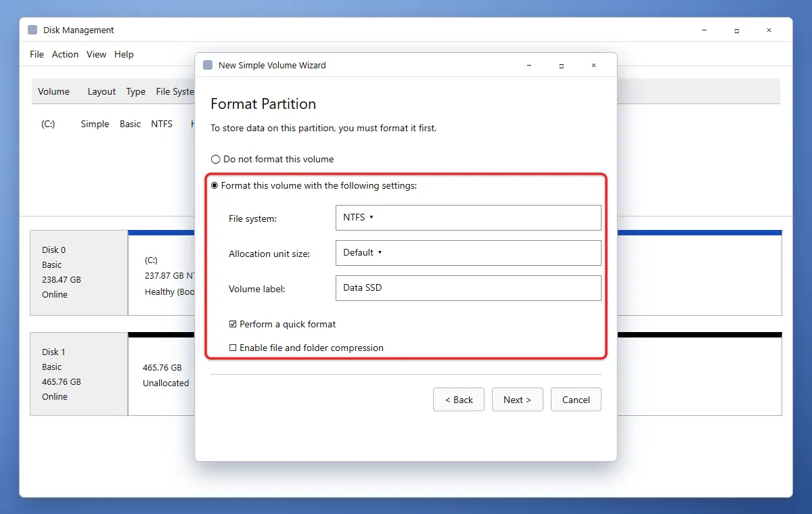Select the (C:) volume row in the list
Viewport: 812px width, 514px height.
114,124
